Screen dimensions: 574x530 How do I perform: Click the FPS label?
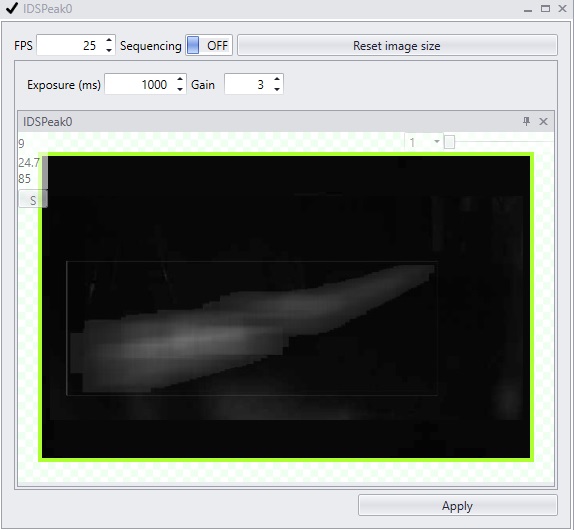[x=23, y=46]
